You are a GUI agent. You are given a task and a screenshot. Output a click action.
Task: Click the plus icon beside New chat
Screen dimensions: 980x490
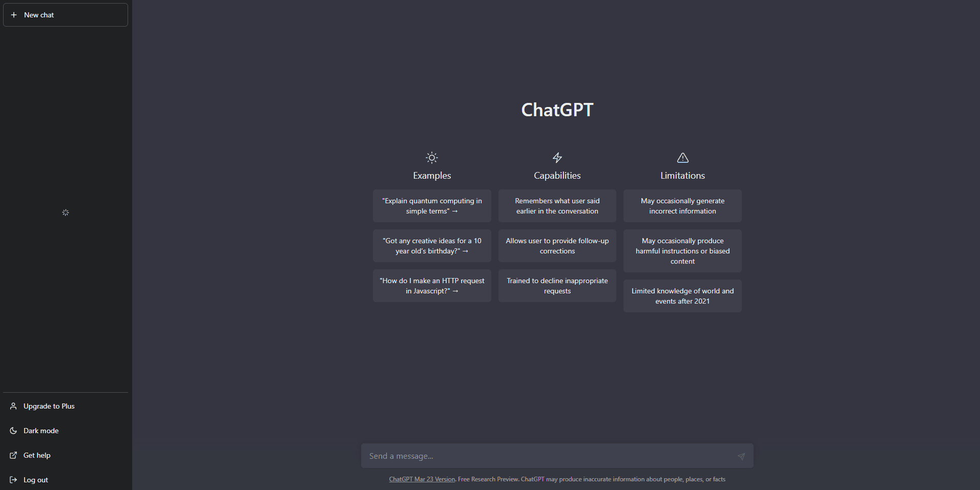pyautogui.click(x=14, y=15)
